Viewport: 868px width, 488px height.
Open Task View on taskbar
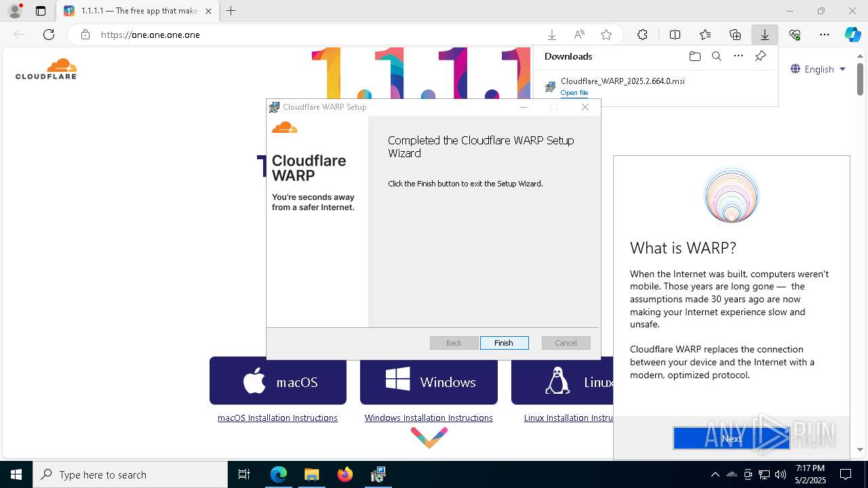[244, 474]
